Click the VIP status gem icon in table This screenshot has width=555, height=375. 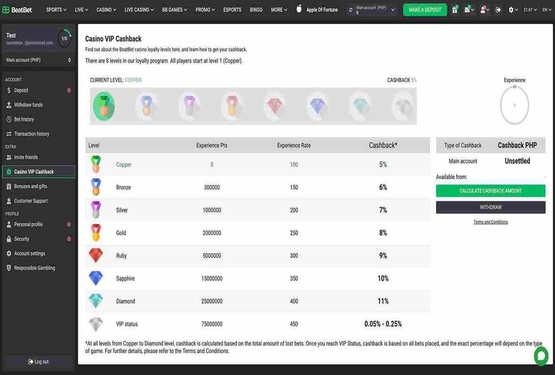tap(96, 324)
